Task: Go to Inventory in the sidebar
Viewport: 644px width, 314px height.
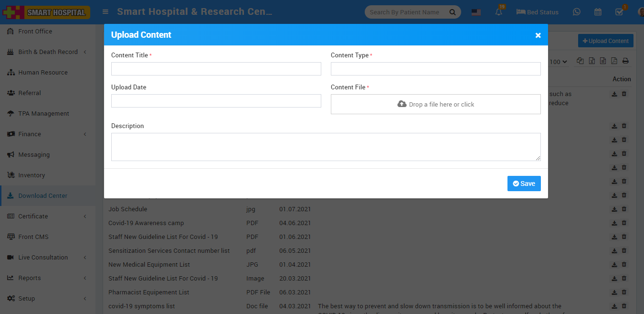Action: (x=32, y=175)
